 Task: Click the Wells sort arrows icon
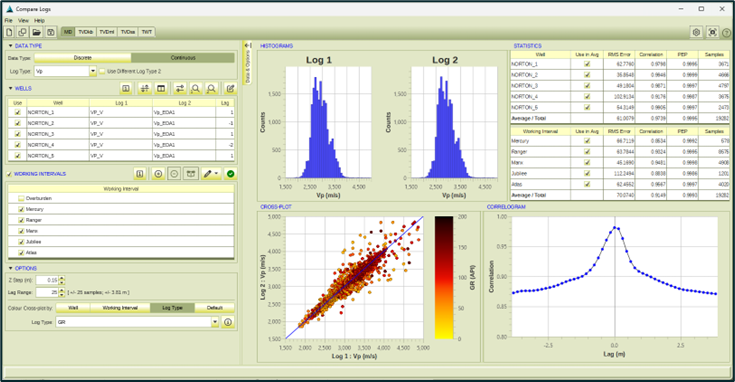(144, 88)
